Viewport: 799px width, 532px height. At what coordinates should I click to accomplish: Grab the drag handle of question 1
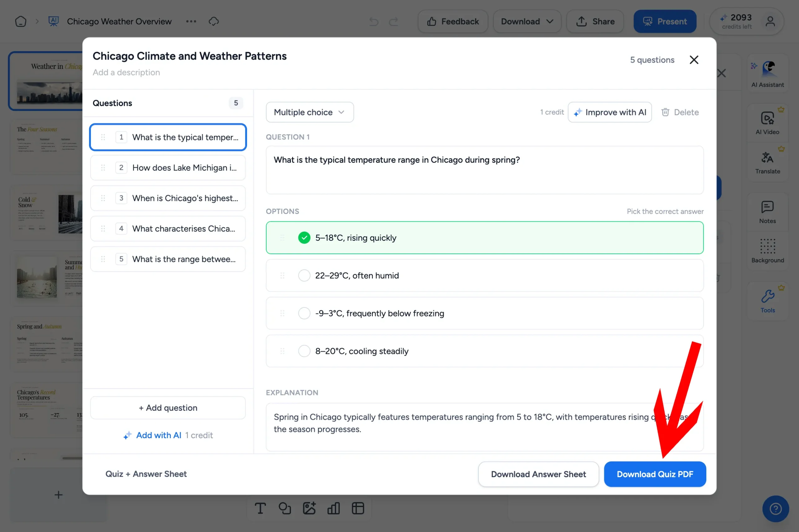103,137
